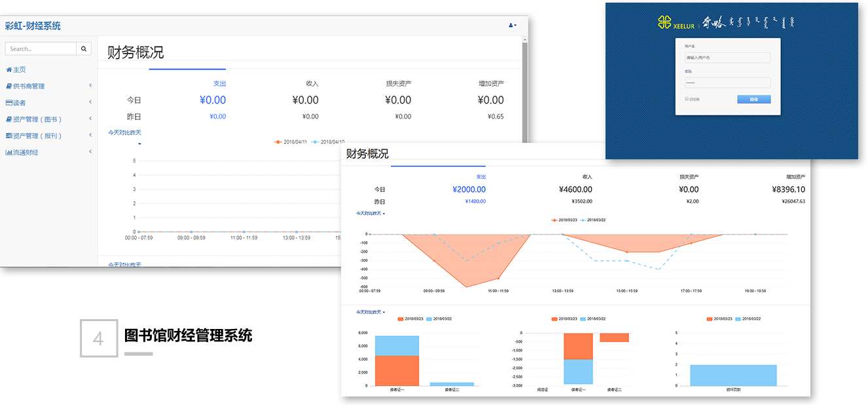Viewport: 868px width, 405px height.
Task: Click the 图书馆财经管理系统 caption text
Action: 189,336
